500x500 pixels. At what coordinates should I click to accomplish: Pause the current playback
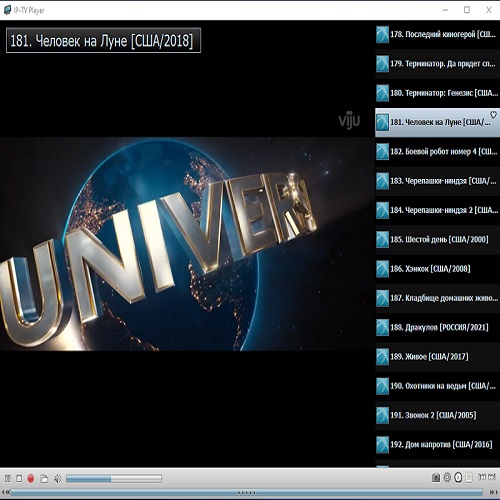(8, 479)
